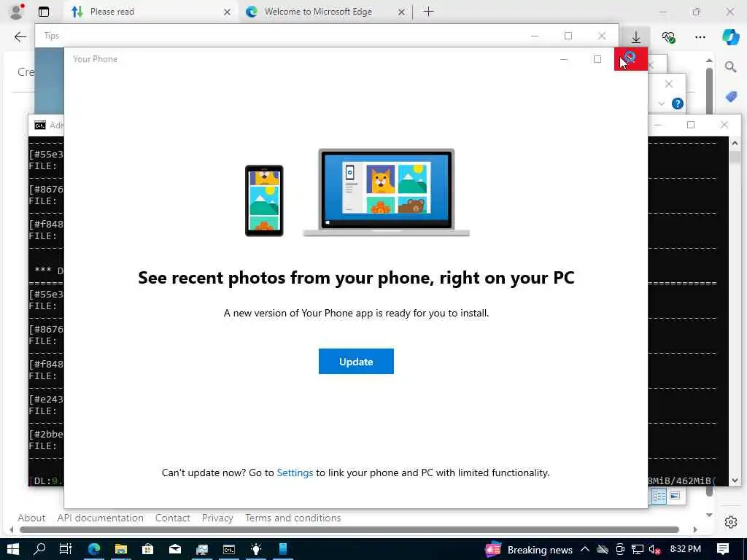Expand the chevron beside the help icon
Screen dimensions: 747x560
(661, 104)
